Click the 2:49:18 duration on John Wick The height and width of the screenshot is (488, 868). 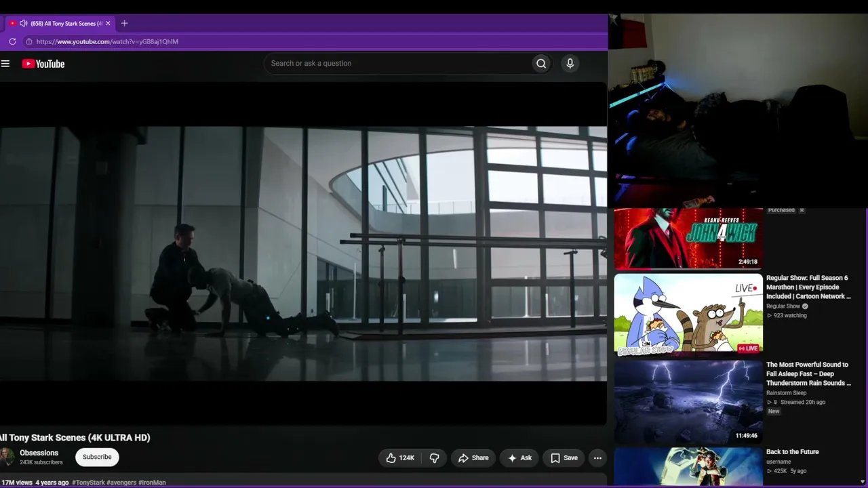[747, 262]
